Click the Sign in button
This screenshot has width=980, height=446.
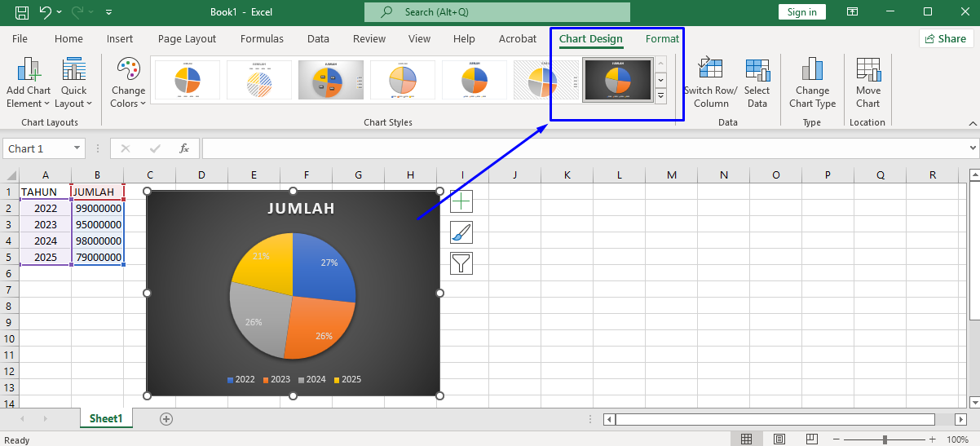[x=802, y=11]
